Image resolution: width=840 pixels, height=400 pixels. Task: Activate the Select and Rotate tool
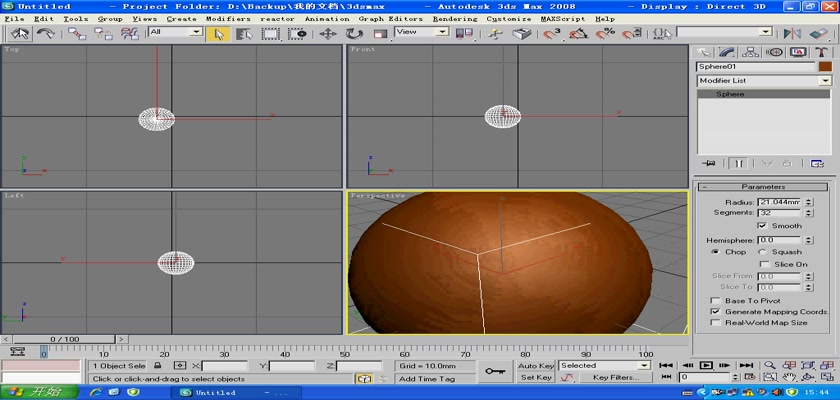pos(354,33)
